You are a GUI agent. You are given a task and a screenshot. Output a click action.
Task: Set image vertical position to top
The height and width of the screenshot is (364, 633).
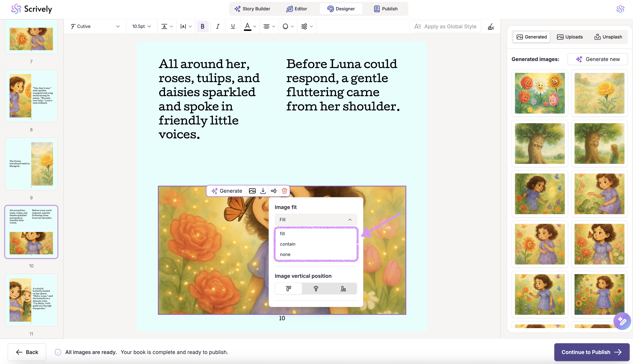288,289
